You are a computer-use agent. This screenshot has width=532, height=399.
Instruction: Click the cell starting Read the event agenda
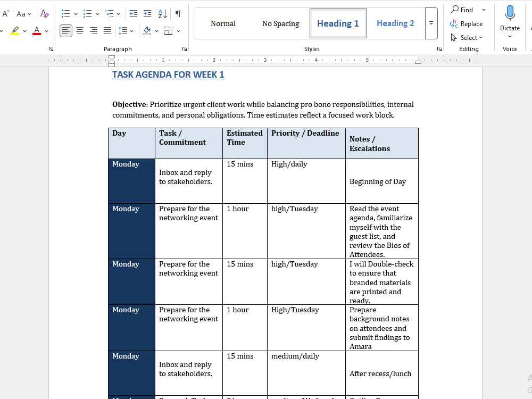pos(381,231)
